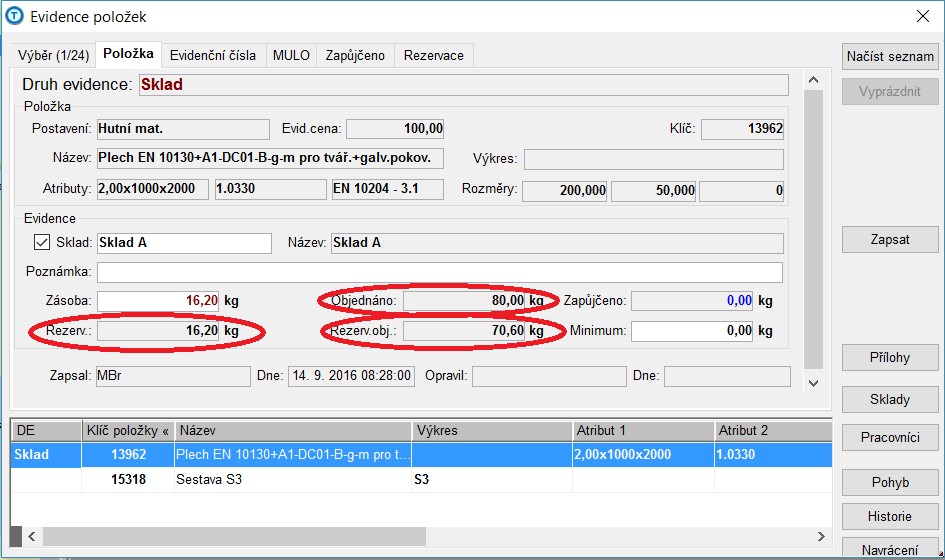
Task: Click the S3 cell in Výkres column
Action: pyautogui.click(x=492, y=480)
